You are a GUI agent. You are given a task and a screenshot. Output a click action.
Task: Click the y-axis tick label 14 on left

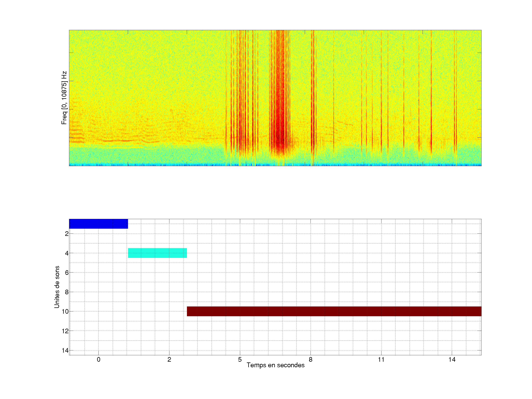(65, 350)
